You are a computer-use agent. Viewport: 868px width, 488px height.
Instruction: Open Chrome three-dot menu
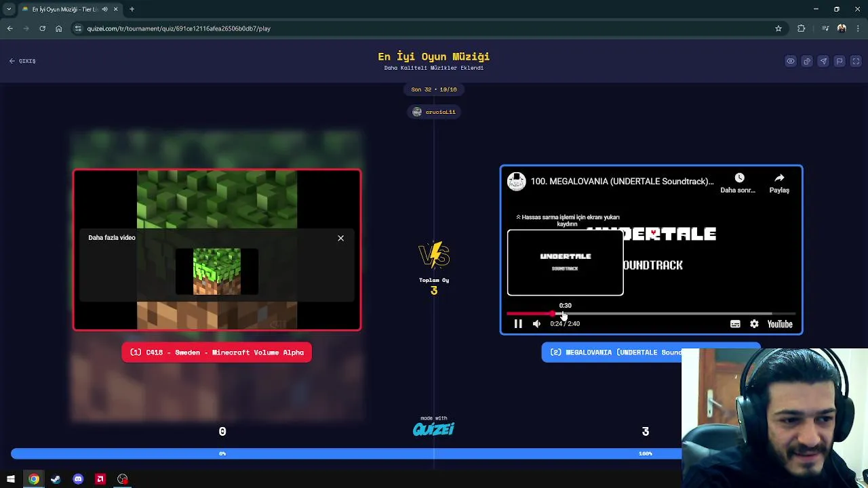click(859, 28)
